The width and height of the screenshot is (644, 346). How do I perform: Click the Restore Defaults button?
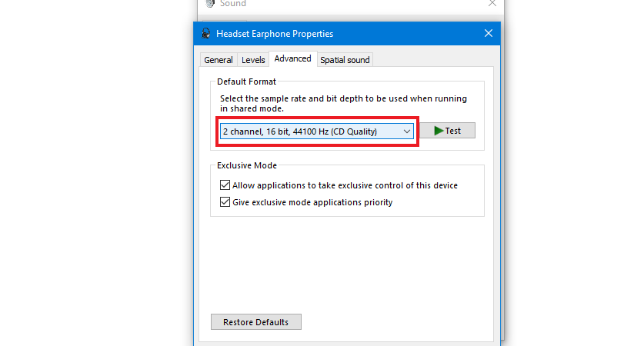coord(256,322)
